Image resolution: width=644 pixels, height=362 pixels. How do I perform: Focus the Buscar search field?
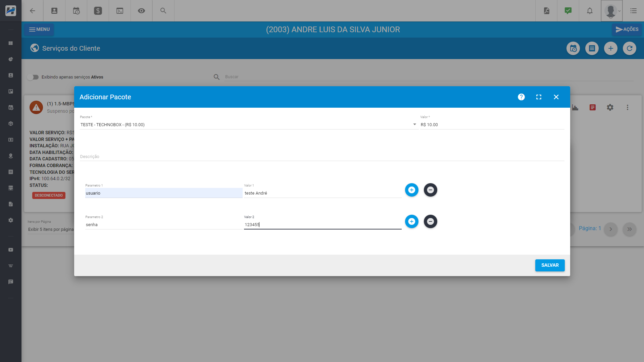click(x=429, y=77)
